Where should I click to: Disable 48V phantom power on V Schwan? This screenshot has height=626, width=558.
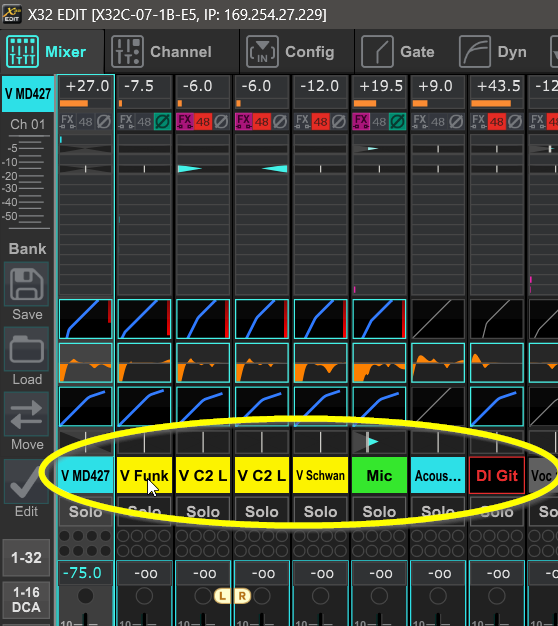(x=320, y=121)
